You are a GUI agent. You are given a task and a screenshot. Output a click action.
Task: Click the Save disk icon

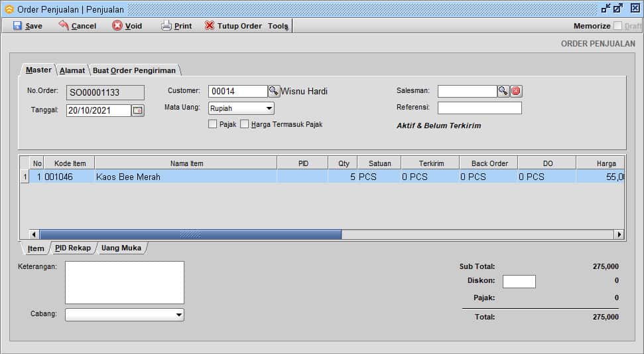pyautogui.click(x=17, y=26)
